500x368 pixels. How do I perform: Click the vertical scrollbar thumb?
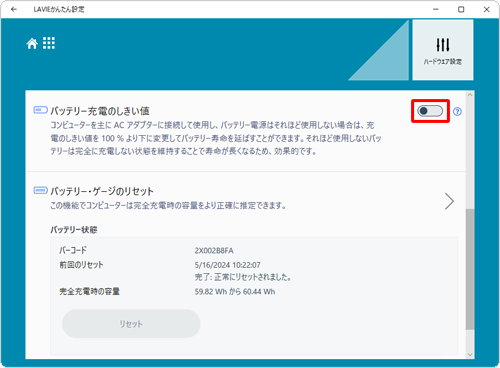point(470,269)
